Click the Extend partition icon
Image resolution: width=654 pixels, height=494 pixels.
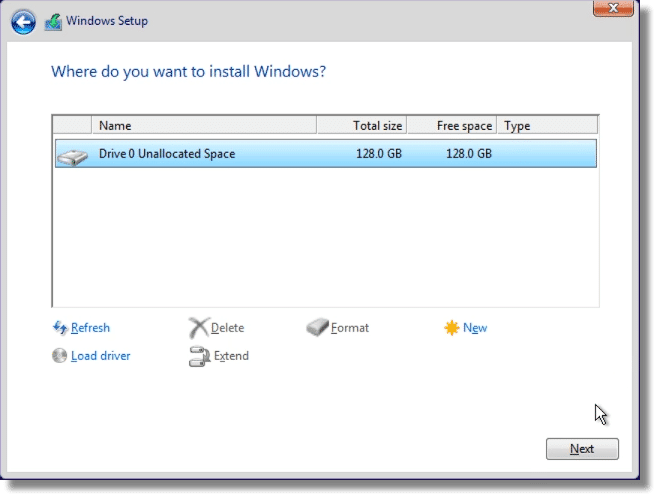coord(199,356)
